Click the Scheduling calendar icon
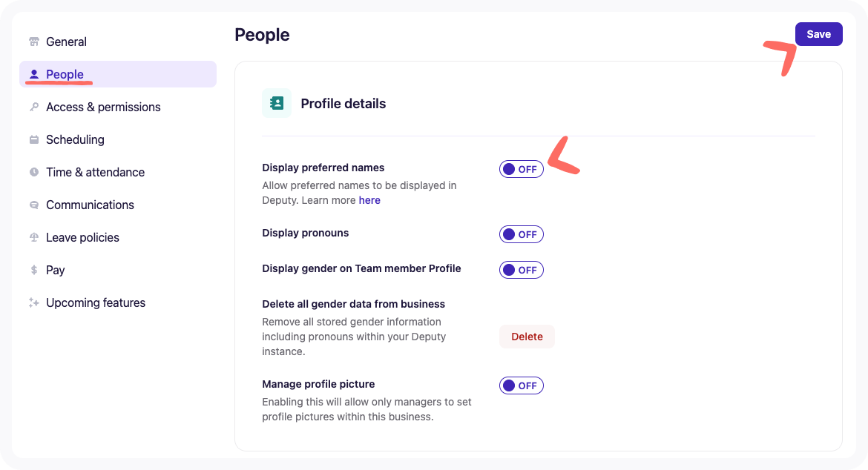Image resolution: width=868 pixels, height=470 pixels. point(33,139)
